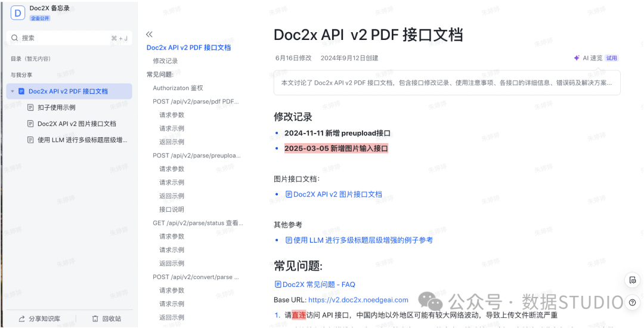The width and height of the screenshot is (644, 328).
Task: Click the trash can icon for 回收站
Action: (95, 318)
